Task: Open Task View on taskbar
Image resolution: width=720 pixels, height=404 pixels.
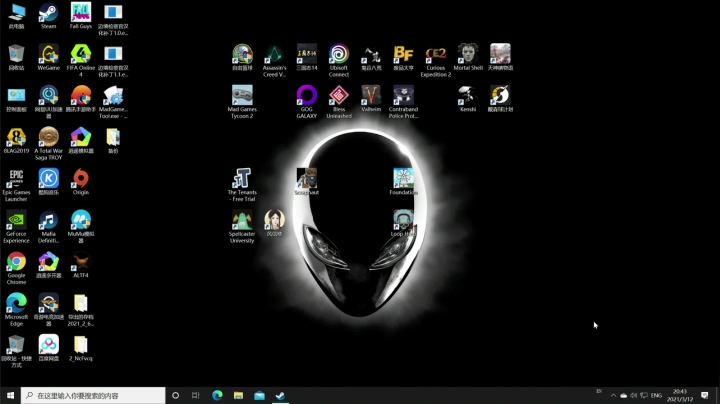Action: (196, 395)
